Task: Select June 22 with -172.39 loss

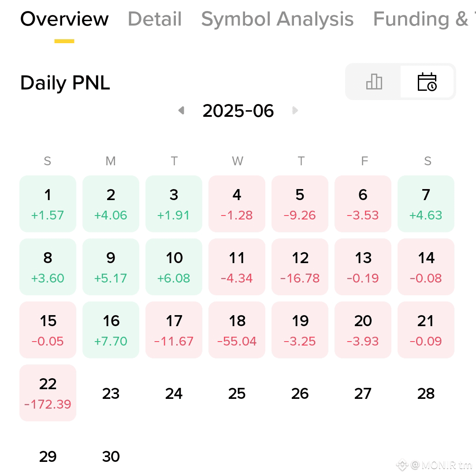Action: pyautogui.click(x=48, y=393)
